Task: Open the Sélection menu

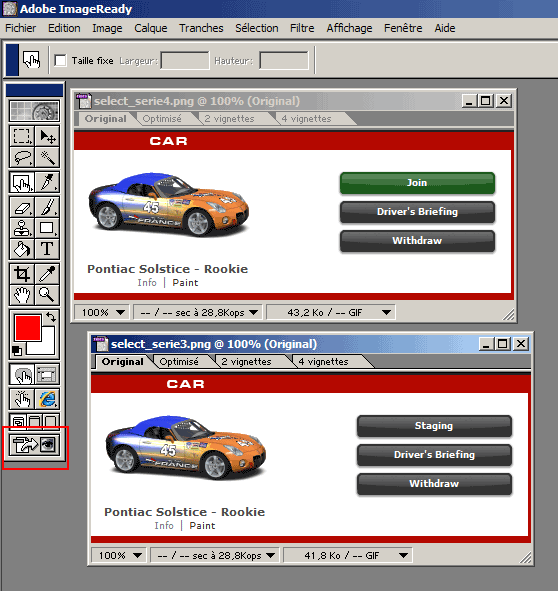Action: coord(257,28)
